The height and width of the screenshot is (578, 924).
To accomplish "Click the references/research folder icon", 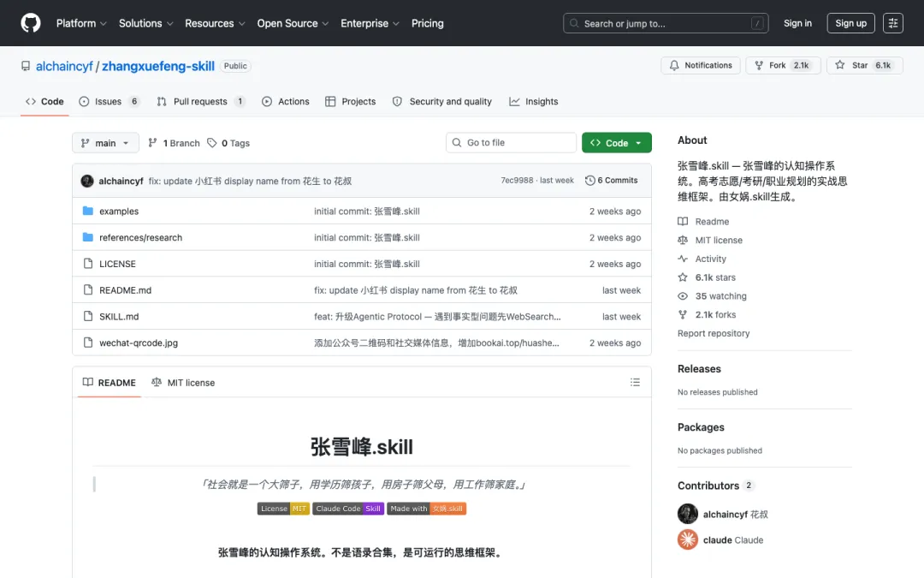I will point(88,237).
